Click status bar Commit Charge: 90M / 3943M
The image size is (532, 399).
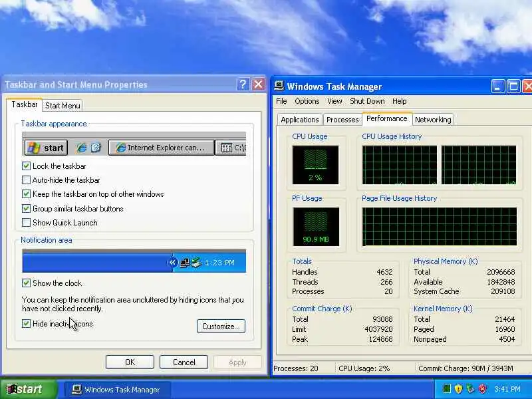pyautogui.click(x=465, y=368)
